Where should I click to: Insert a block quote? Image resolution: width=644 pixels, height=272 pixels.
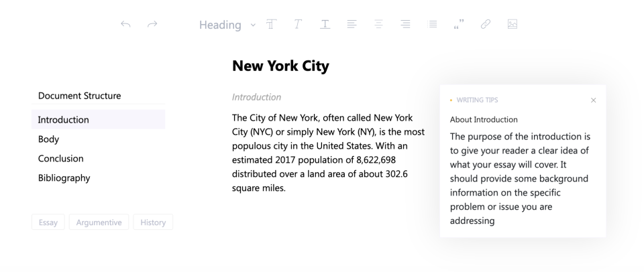(459, 24)
